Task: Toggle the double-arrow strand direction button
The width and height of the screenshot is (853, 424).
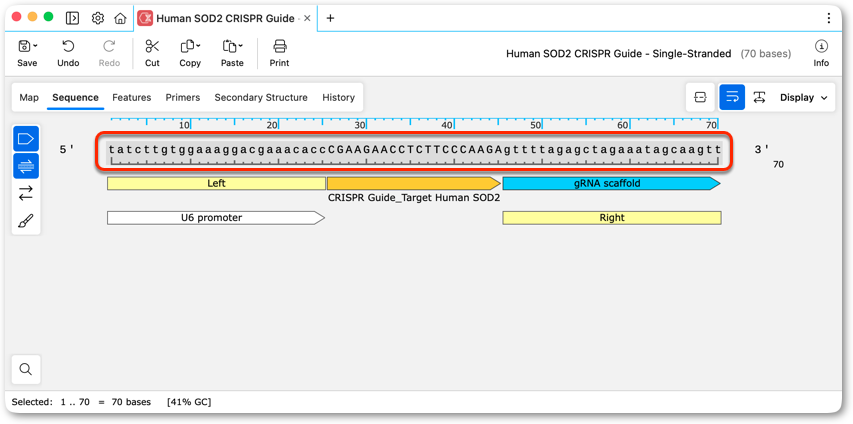Action: pos(26,193)
